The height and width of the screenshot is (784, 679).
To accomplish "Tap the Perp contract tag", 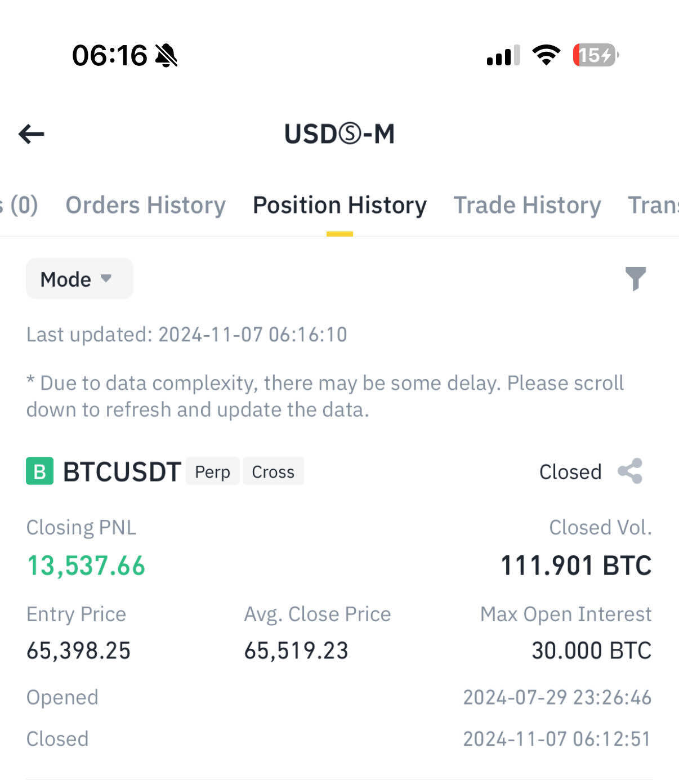I will [212, 471].
